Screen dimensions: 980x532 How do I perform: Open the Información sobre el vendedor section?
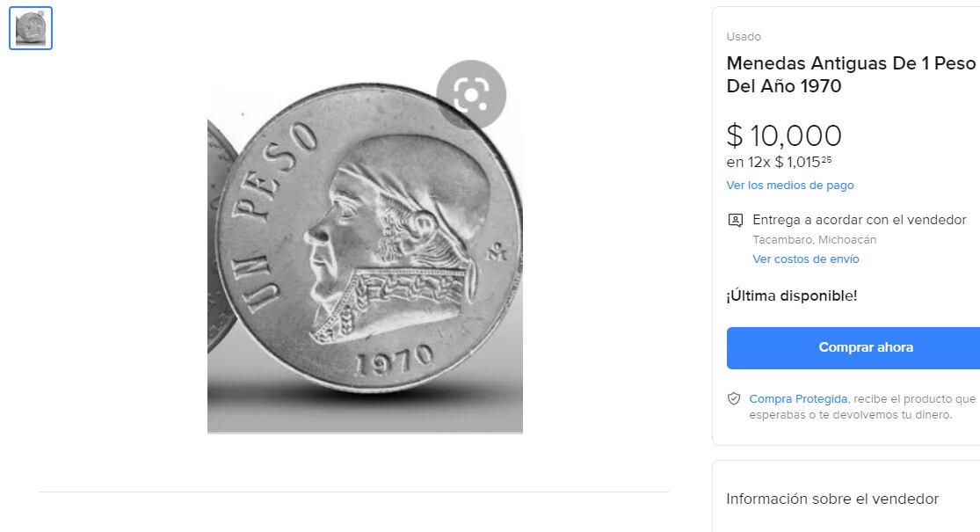click(x=832, y=499)
